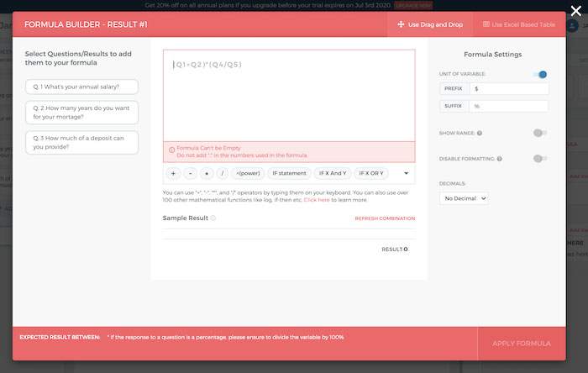Switch to Use Excel Based Table mode
588x373 pixels.
(519, 24)
